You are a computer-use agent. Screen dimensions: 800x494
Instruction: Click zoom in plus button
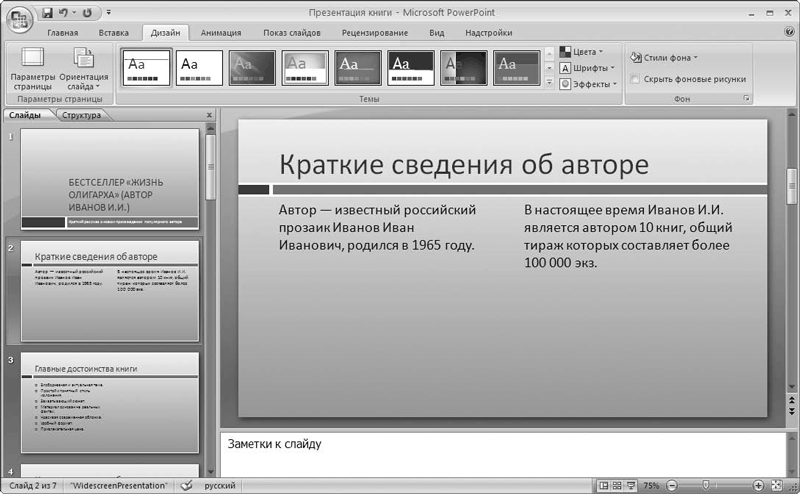pos(759,485)
